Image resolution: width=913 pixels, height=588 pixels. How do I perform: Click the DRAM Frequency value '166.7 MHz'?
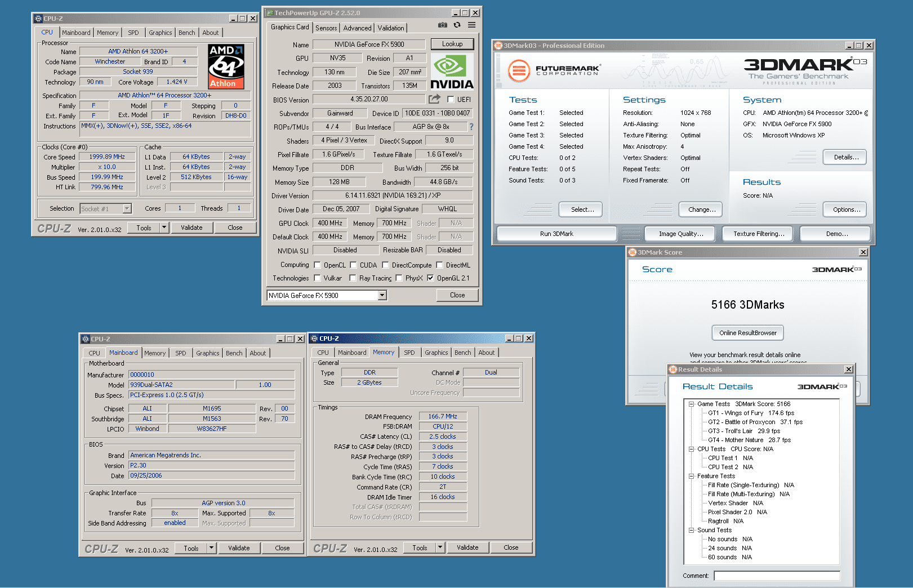(443, 416)
